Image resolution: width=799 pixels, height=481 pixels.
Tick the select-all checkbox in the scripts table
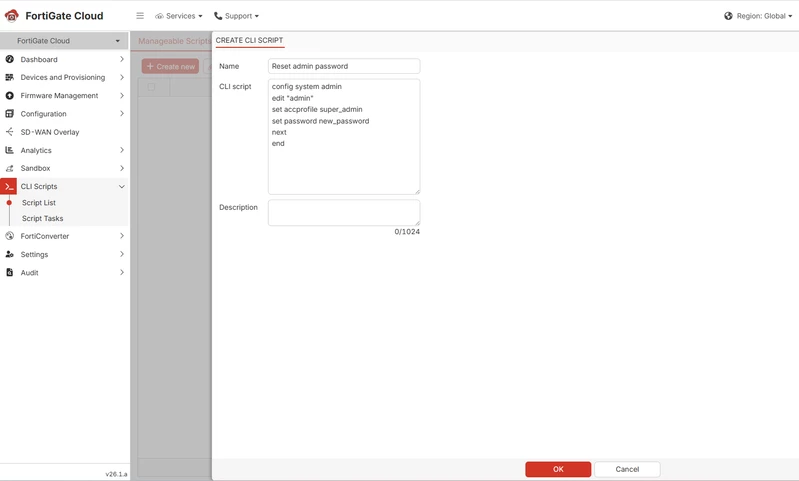tap(151, 87)
